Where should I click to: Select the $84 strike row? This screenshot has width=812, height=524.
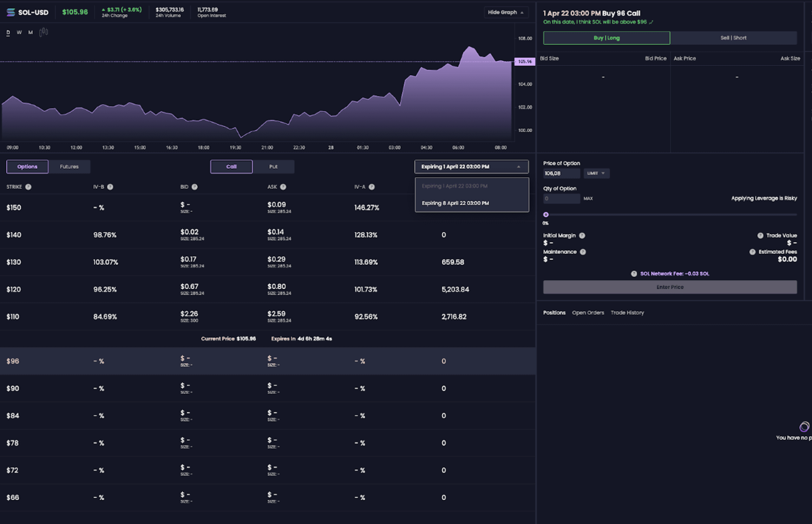(268, 416)
